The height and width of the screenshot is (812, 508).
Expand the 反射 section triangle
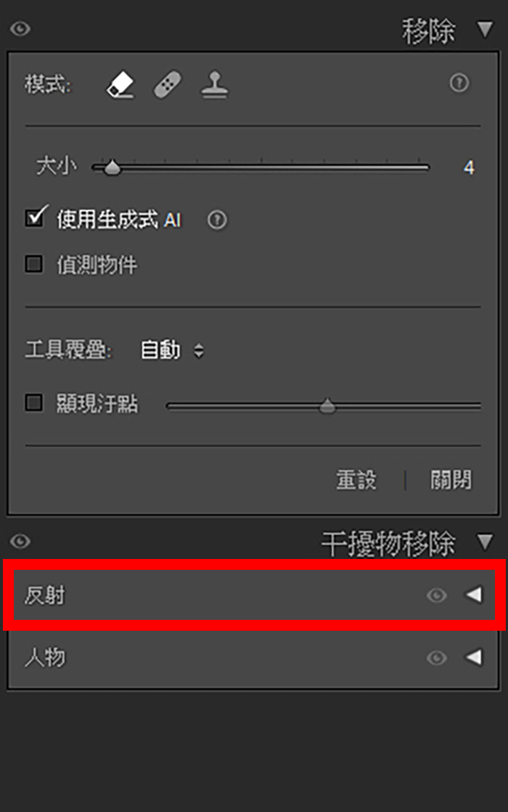point(474,595)
